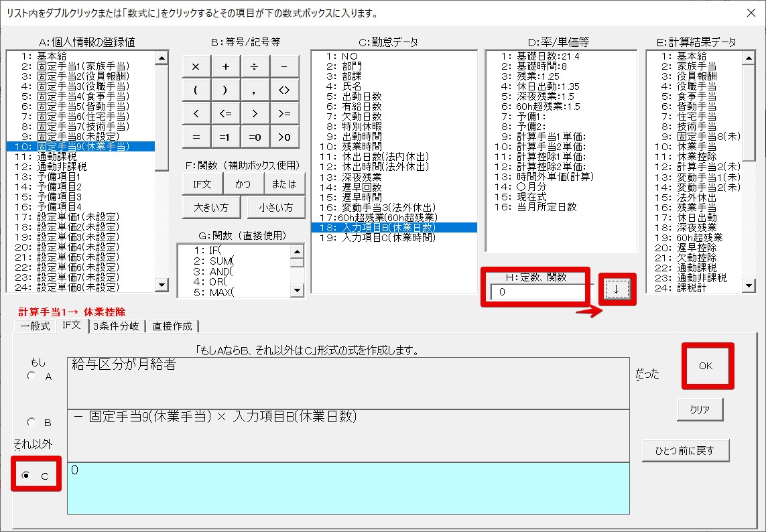Select radio button C for else result
Viewport: 766px width, 532px height.
[x=27, y=476]
